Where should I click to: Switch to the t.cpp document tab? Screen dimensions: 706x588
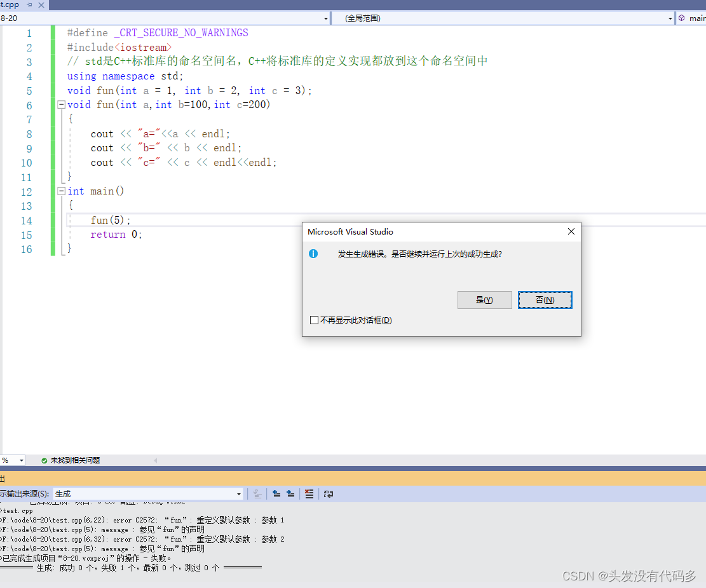(10, 4)
